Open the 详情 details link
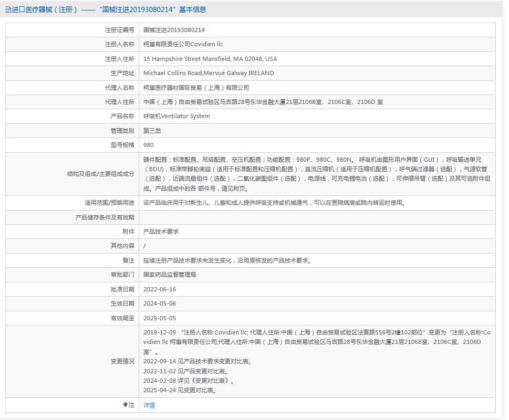 coord(149,405)
